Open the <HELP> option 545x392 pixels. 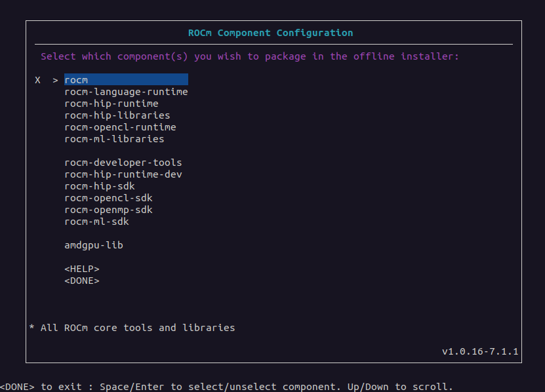[x=81, y=269]
